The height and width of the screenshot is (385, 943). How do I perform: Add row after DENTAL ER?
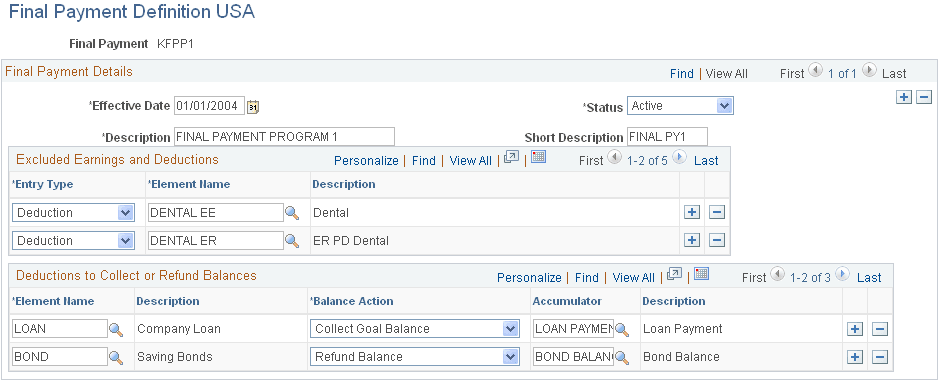692,240
